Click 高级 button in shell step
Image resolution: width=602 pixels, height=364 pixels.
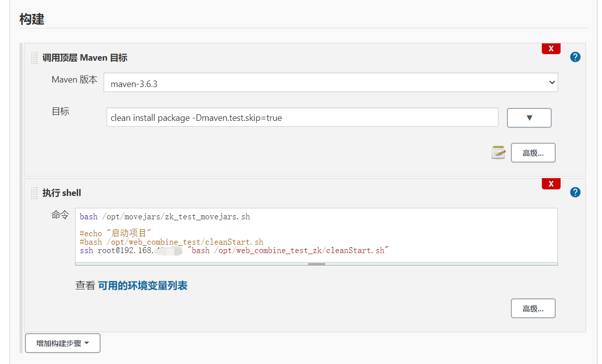pyautogui.click(x=533, y=308)
